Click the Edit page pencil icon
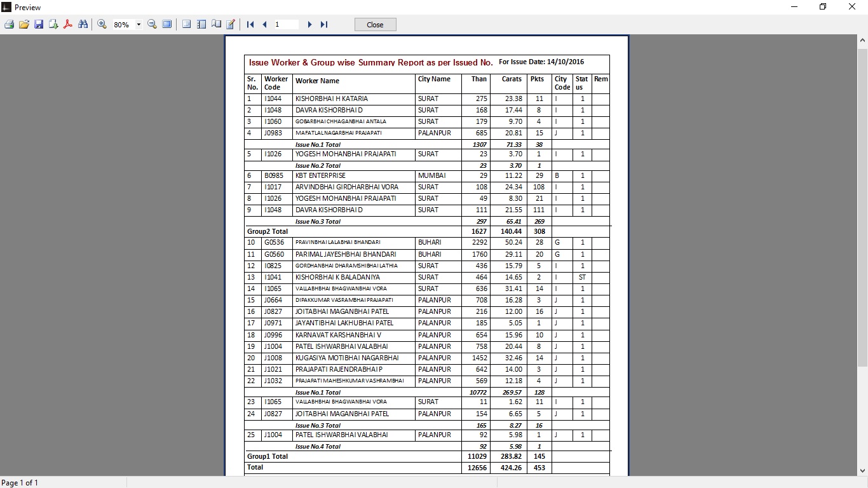The image size is (868, 488). 231,25
